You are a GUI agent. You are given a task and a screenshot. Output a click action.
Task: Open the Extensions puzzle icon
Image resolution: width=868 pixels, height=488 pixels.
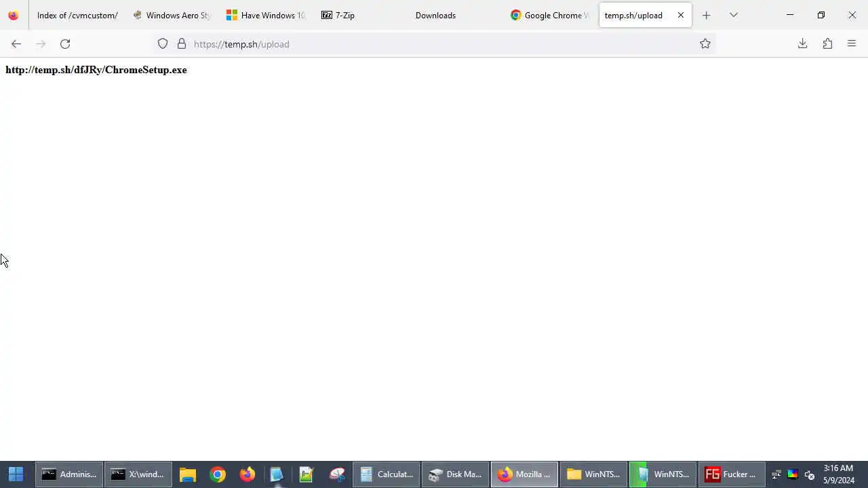827,44
